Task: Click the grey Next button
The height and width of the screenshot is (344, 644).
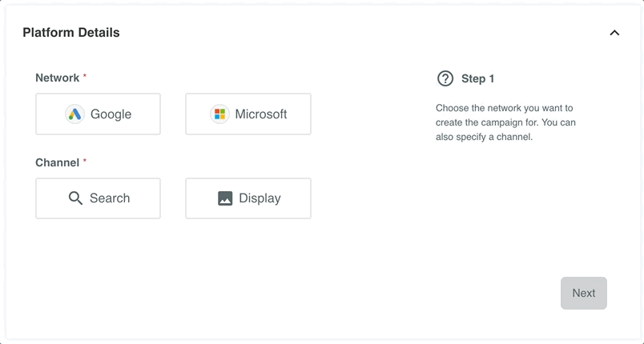Action: point(584,293)
